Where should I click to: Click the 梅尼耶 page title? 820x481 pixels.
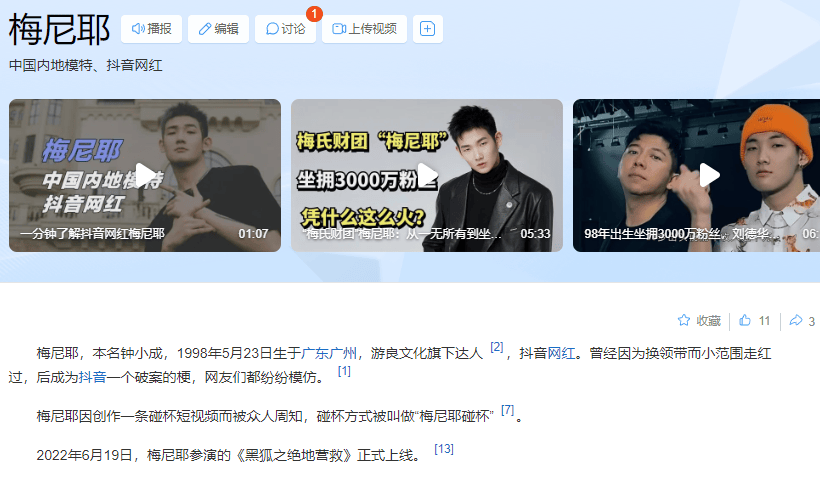59,29
